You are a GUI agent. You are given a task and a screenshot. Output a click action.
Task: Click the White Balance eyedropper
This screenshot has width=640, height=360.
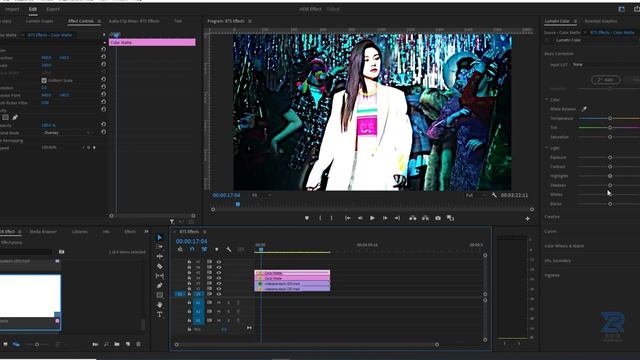click(x=584, y=109)
